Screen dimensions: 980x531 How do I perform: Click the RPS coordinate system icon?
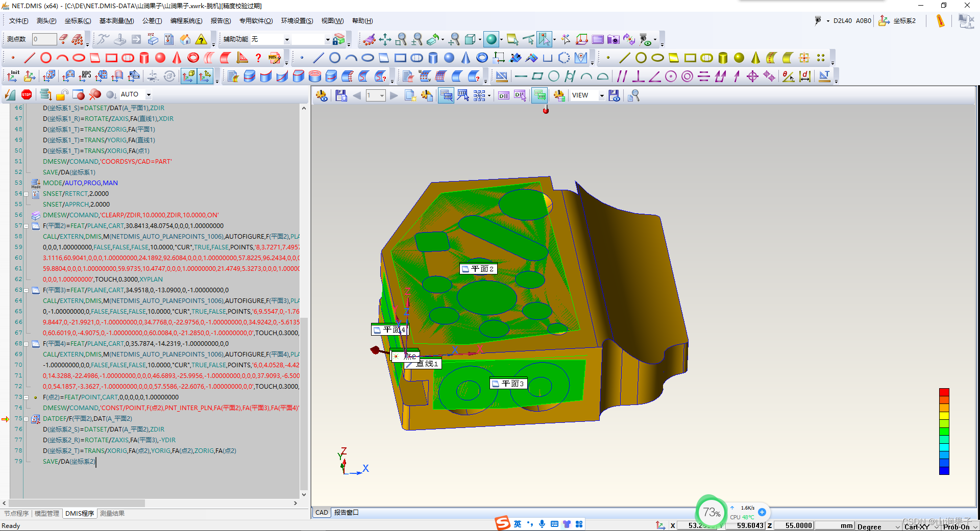(x=85, y=77)
